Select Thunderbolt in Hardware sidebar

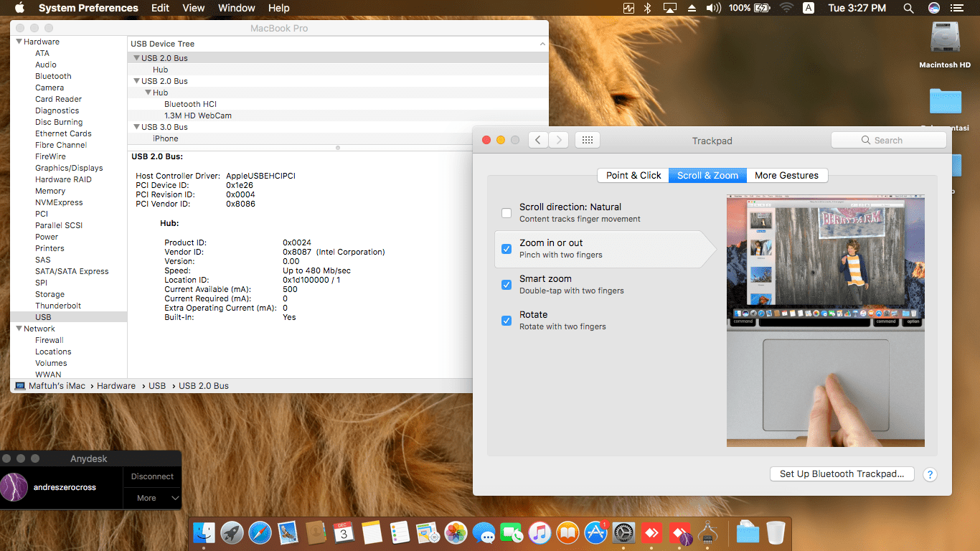pos(58,306)
